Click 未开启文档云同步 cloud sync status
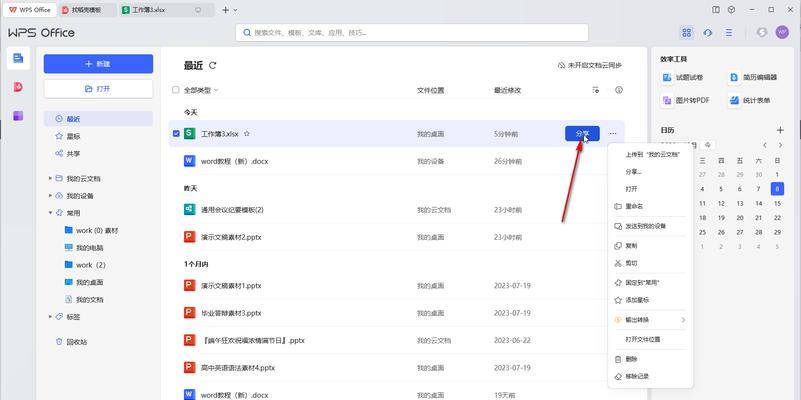 point(590,65)
